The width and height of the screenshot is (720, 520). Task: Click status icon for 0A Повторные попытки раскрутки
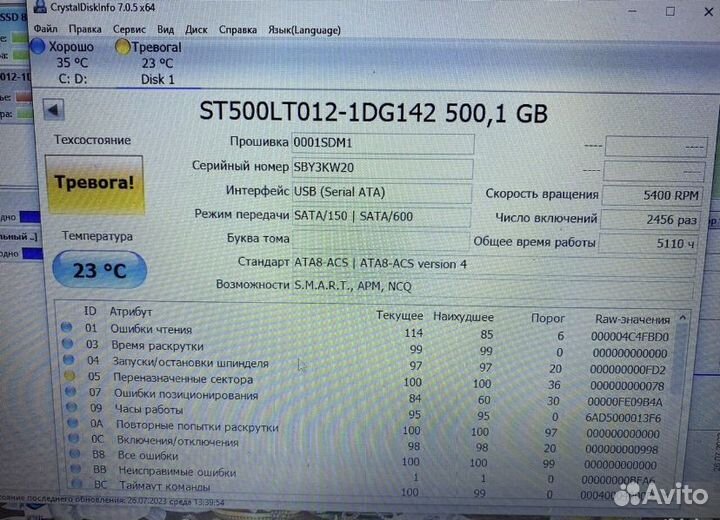(x=73, y=422)
